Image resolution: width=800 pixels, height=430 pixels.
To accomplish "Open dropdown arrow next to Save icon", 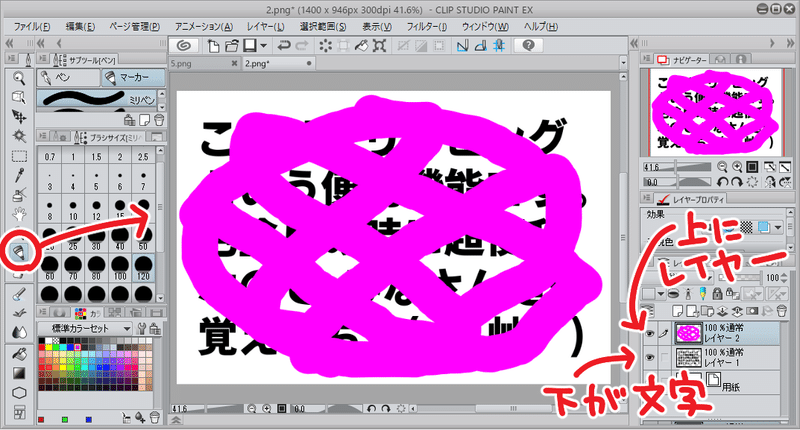I will point(263,46).
